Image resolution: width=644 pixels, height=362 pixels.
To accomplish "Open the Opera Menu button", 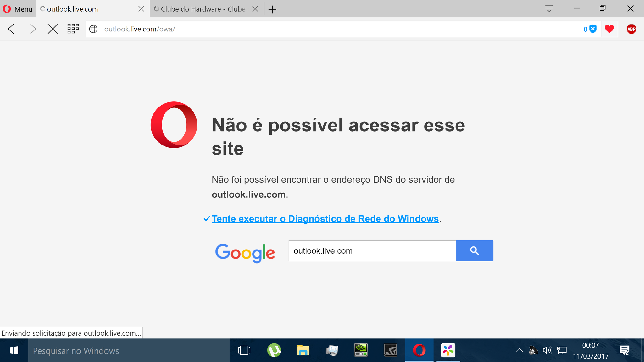I will [x=18, y=9].
